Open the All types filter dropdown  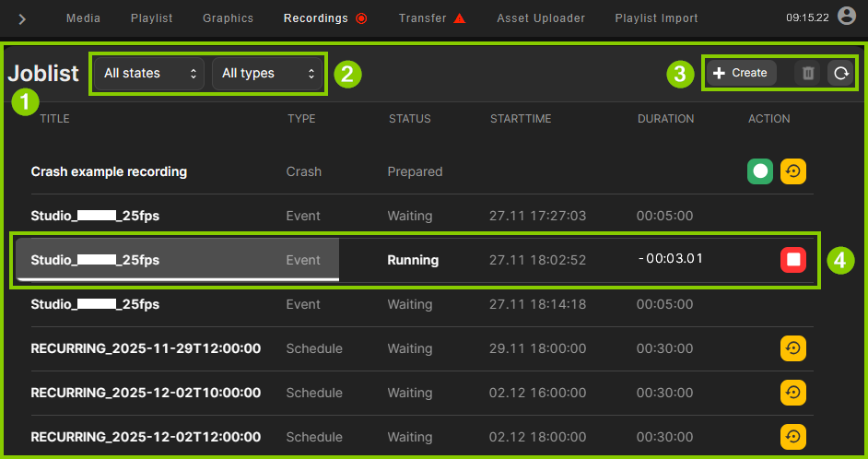267,73
